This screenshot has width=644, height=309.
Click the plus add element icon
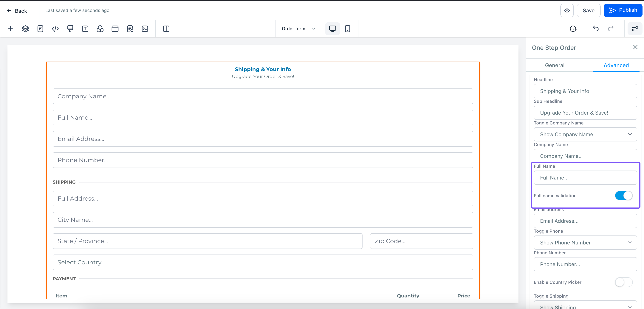click(x=10, y=29)
